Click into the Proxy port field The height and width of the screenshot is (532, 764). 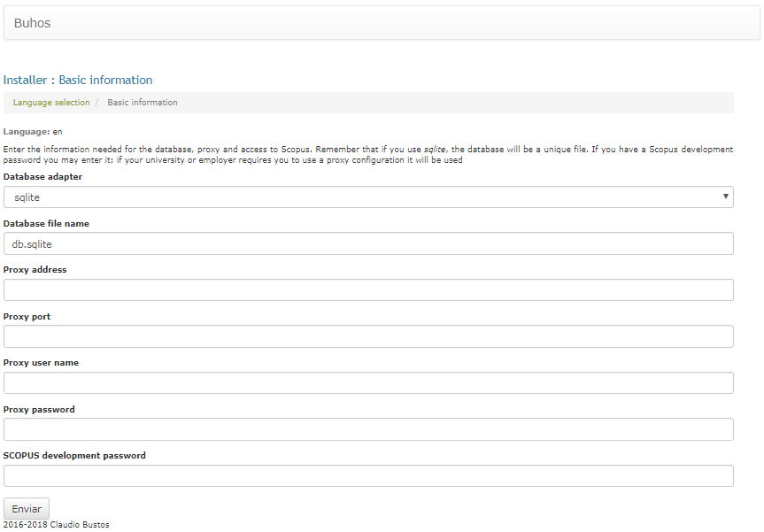click(368, 336)
